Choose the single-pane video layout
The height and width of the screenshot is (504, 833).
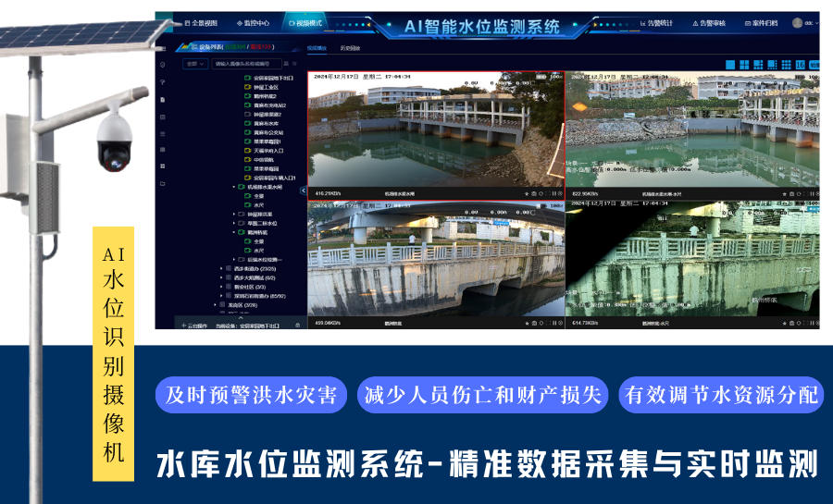[x=730, y=65]
